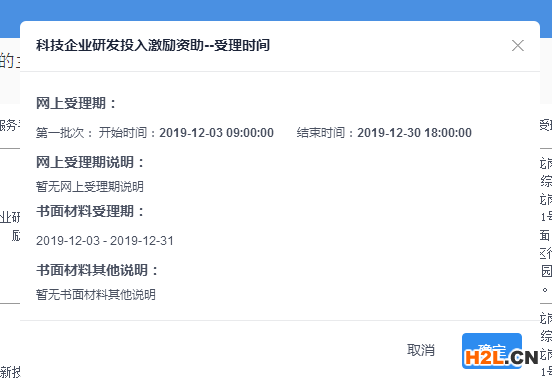Close the 受理时间 dialog with X icon
The image size is (552, 380).
pyautogui.click(x=518, y=46)
